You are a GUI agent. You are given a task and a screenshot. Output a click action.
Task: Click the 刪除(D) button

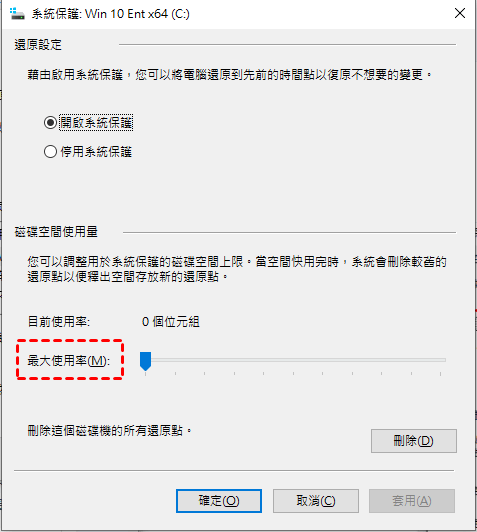coord(414,441)
